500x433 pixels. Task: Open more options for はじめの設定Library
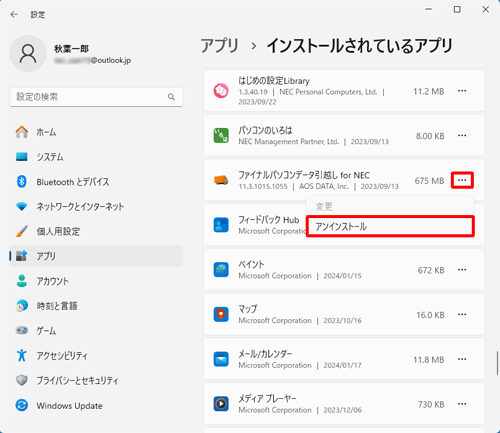462,91
